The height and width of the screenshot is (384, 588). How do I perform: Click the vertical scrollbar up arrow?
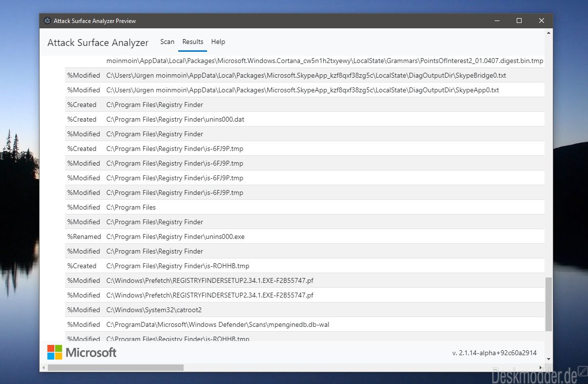(x=549, y=32)
